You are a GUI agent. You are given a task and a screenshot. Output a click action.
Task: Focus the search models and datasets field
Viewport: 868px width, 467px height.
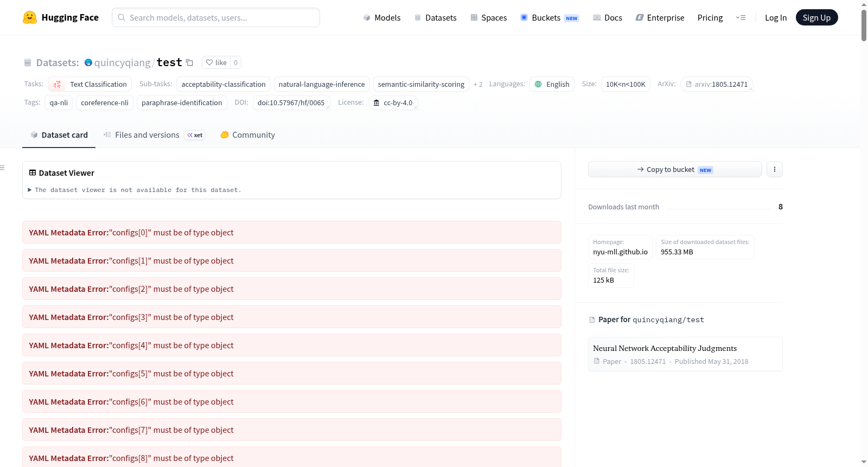216,17
